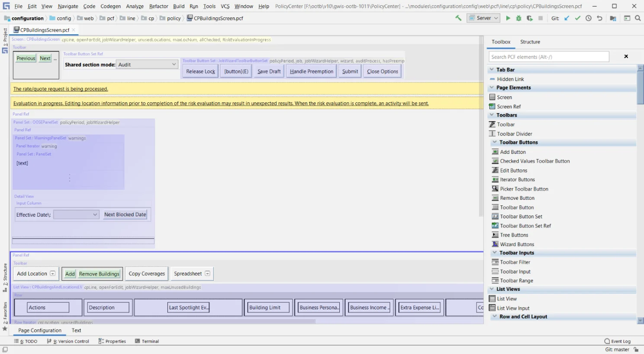Image resolution: width=644 pixels, height=354 pixels.
Task: Commit changes using the Git checkmark icon
Action: [x=577, y=18]
